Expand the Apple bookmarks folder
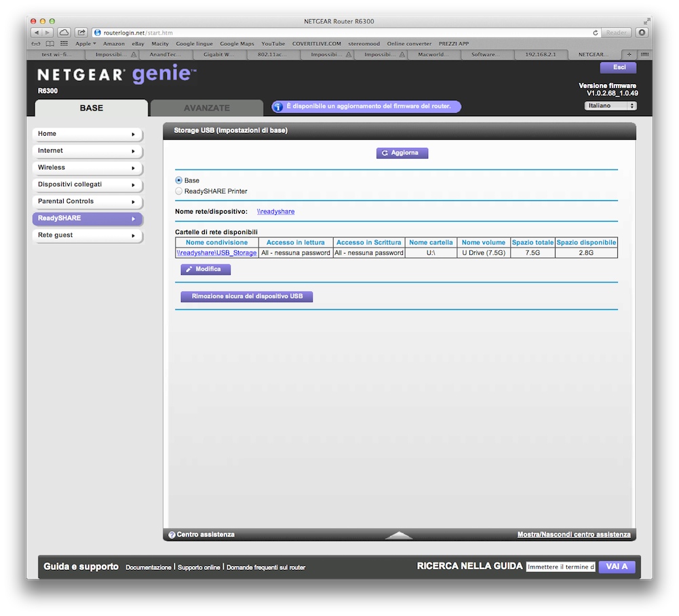The image size is (679, 616). pos(85,43)
